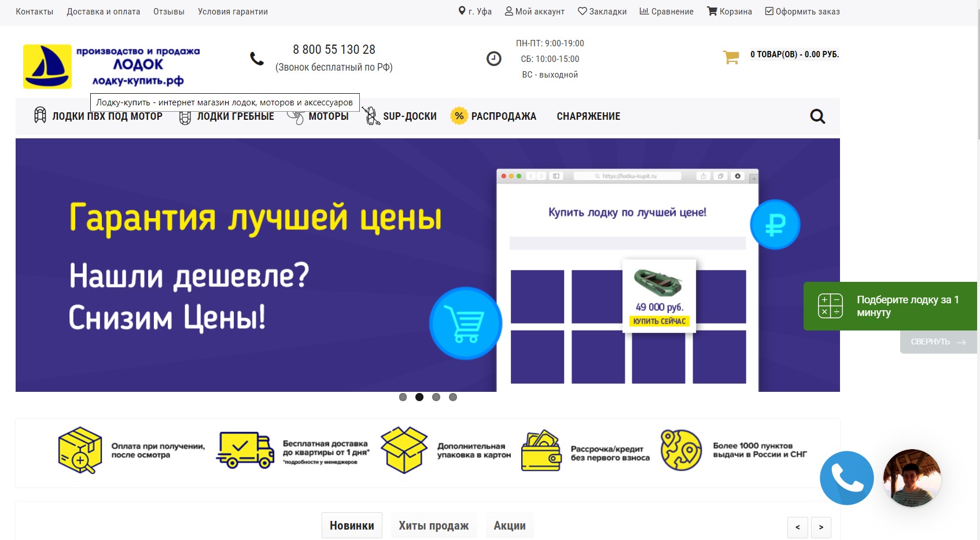Image resolution: width=980 pixels, height=540 pixels.
Task: Select the third slider dot
Action: click(x=436, y=397)
